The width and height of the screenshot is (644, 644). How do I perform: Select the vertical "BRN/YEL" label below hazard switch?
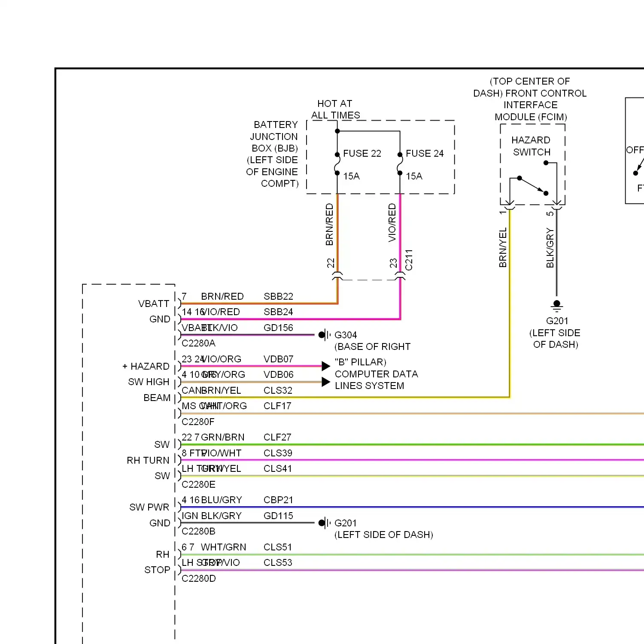tap(503, 247)
